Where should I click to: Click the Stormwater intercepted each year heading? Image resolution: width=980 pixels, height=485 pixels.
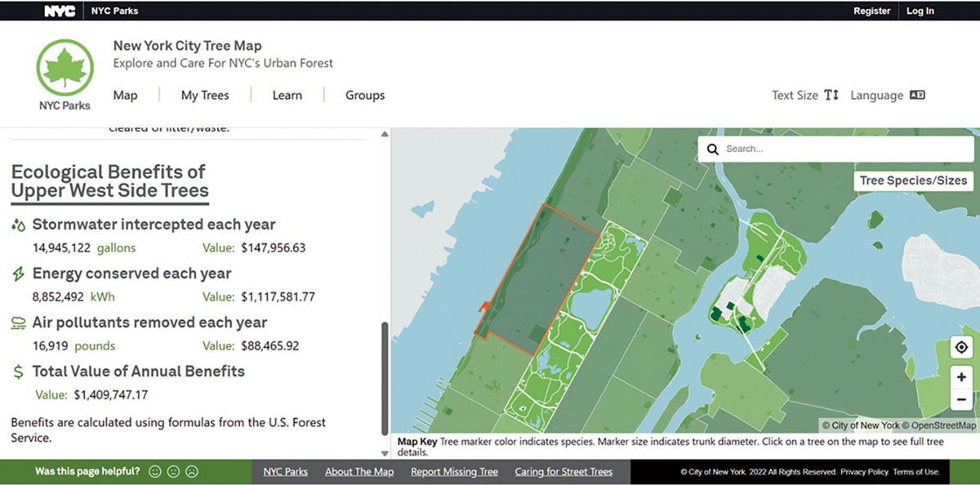click(154, 225)
